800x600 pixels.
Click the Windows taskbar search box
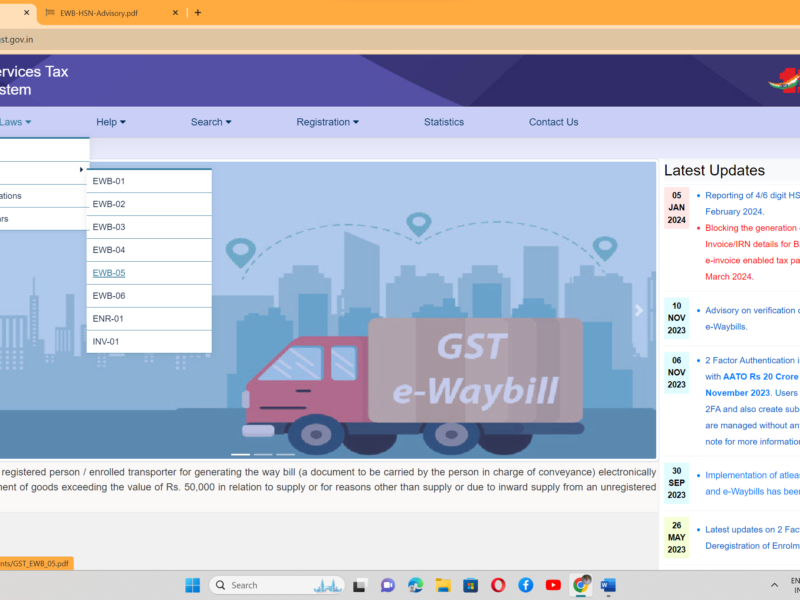point(275,585)
